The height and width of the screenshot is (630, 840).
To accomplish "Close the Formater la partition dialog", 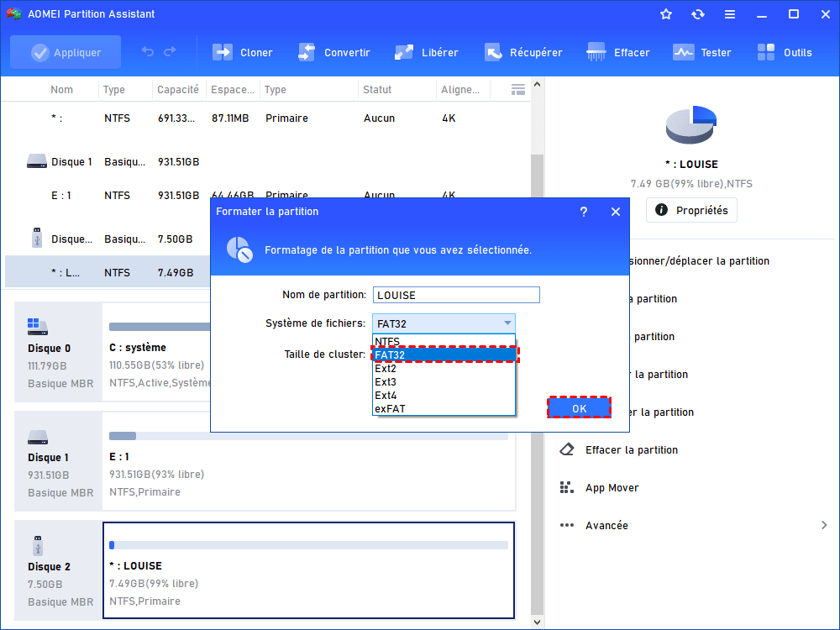I will (x=616, y=213).
